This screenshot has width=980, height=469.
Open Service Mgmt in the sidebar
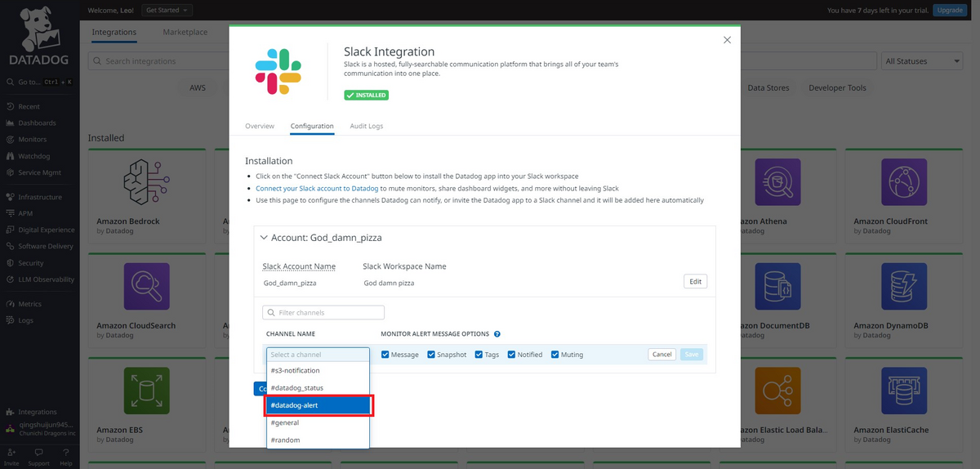39,172
